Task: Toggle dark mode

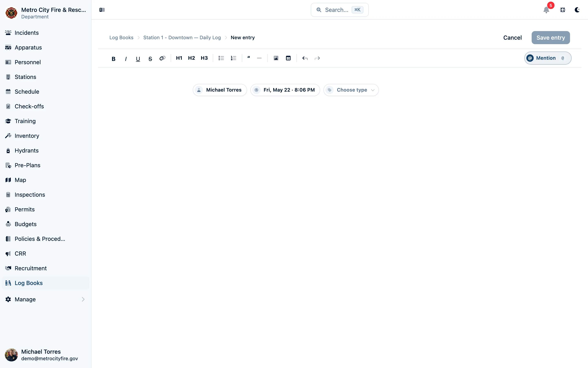Action: point(577,10)
